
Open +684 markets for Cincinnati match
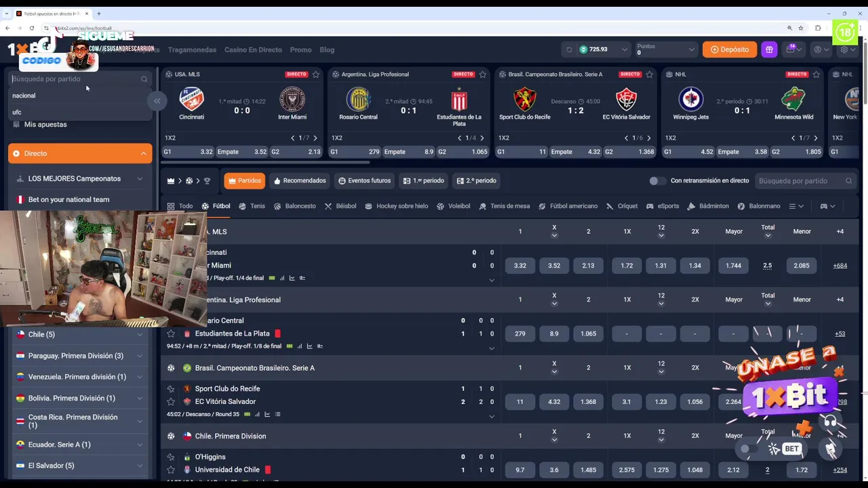(840, 266)
